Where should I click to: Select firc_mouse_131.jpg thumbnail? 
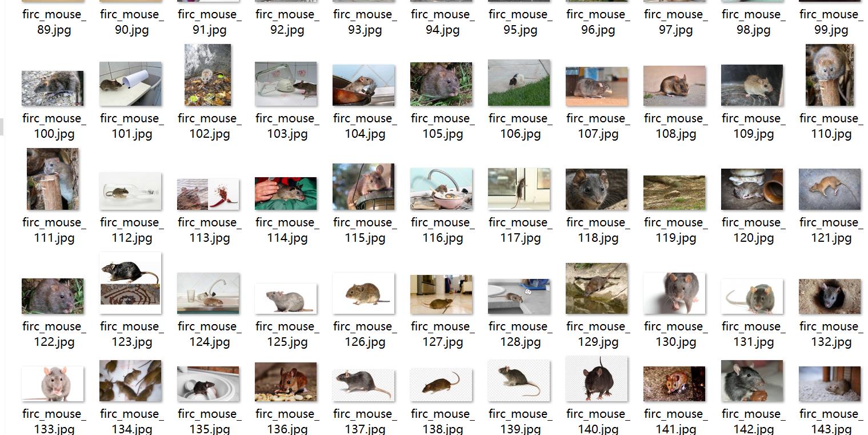752,297
